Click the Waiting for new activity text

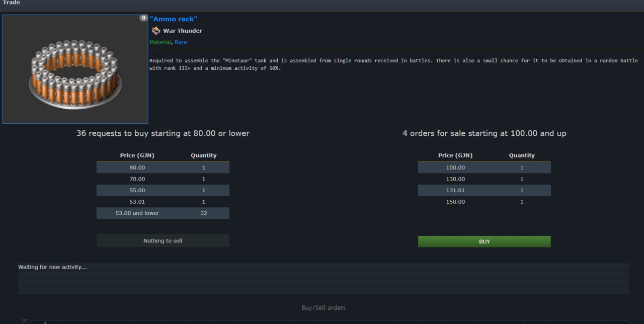[x=52, y=267]
